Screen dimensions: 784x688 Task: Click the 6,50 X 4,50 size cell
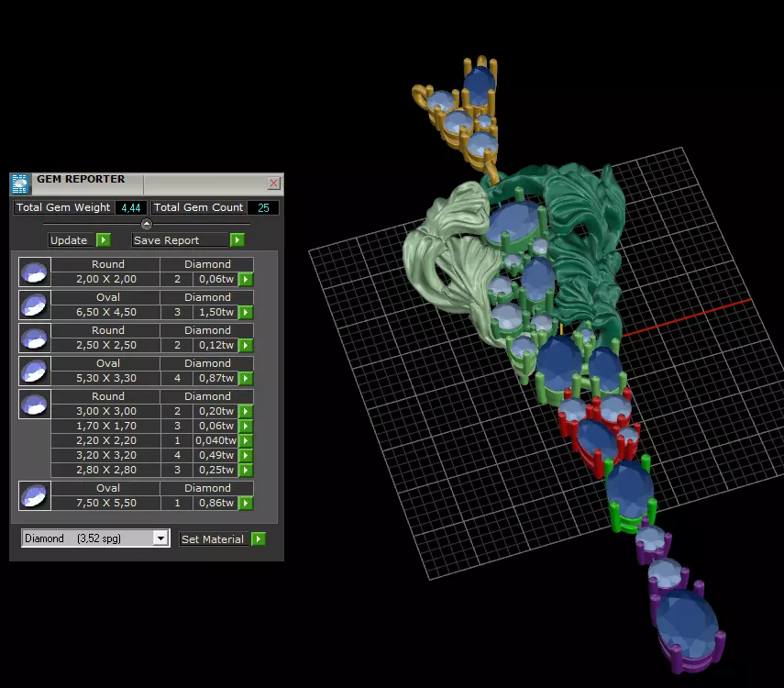coord(106,312)
